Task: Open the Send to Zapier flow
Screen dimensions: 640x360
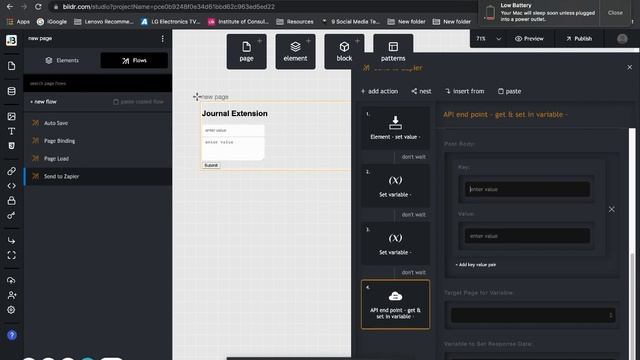Action: coord(98,176)
